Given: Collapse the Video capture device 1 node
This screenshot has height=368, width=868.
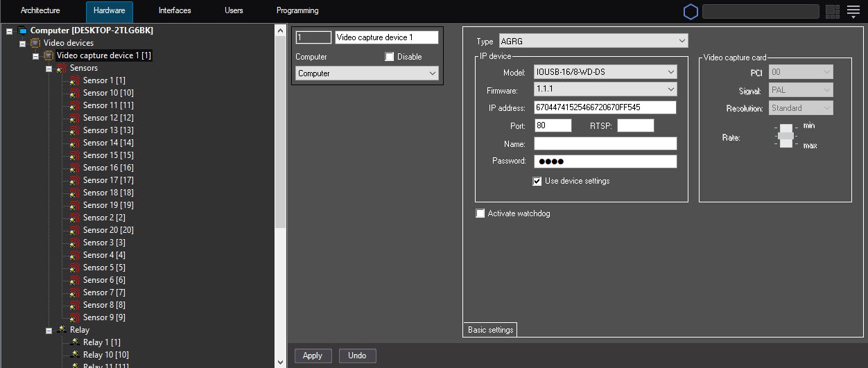Looking at the screenshot, I should click(x=35, y=56).
